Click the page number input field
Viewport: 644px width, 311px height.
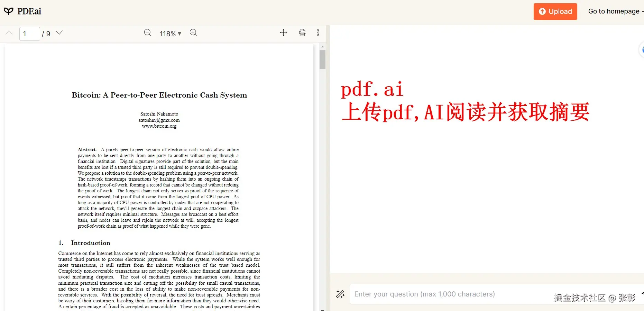click(29, 34)
